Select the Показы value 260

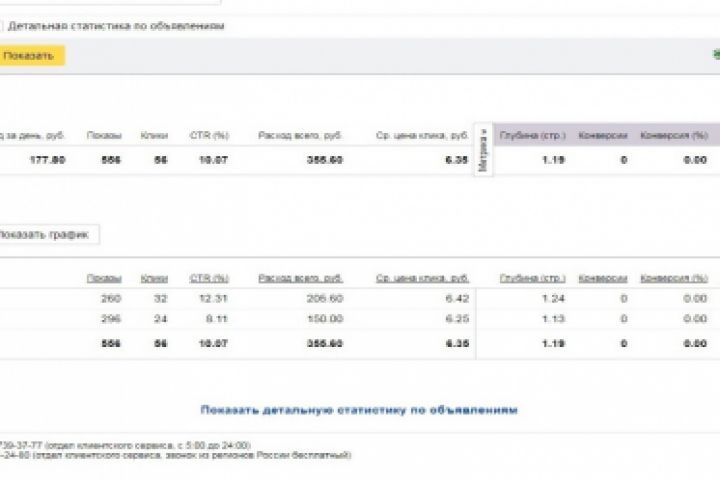point(111,299)
